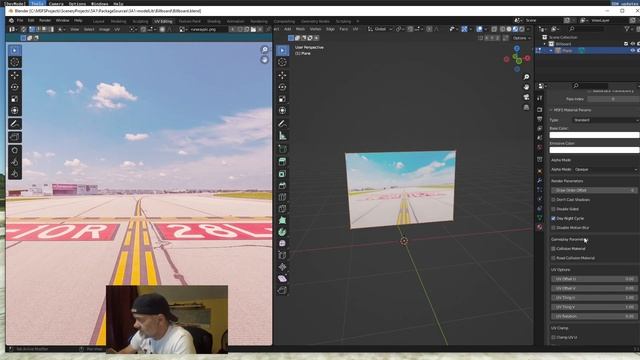Viewport: 640px width, 360px height.
Task: Switch to the Layout workspace tab
Action: point(98,21)
